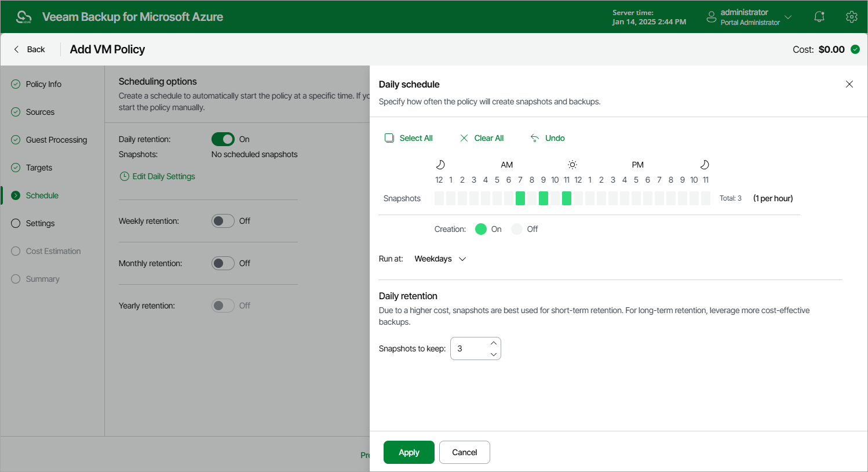Click the Yearly retention toggle
The image size is (868, 472).
(223, 306)
